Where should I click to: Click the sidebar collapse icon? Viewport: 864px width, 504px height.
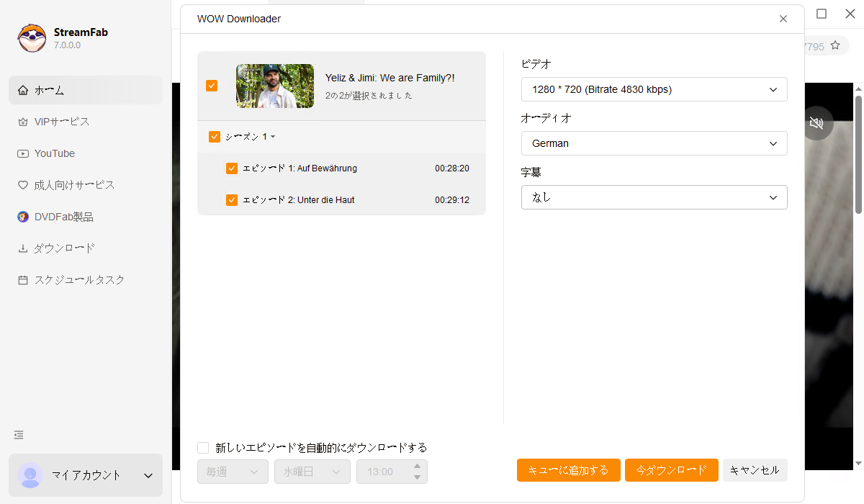[19, 435]
